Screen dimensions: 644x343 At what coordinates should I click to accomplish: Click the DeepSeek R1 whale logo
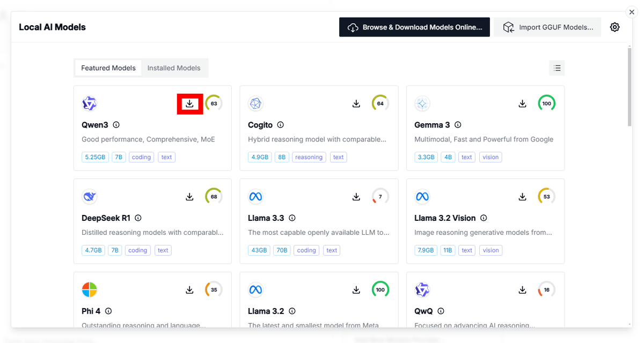coord(89,197)
